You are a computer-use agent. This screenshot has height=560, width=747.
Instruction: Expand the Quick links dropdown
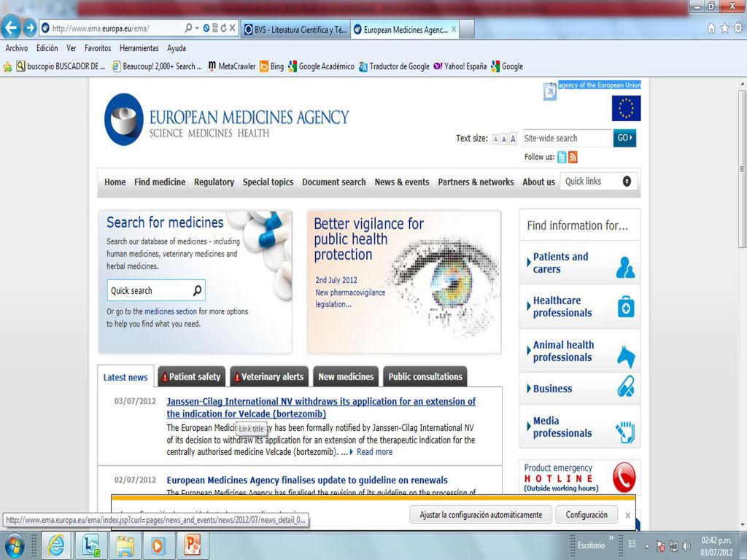pos(627,182)
